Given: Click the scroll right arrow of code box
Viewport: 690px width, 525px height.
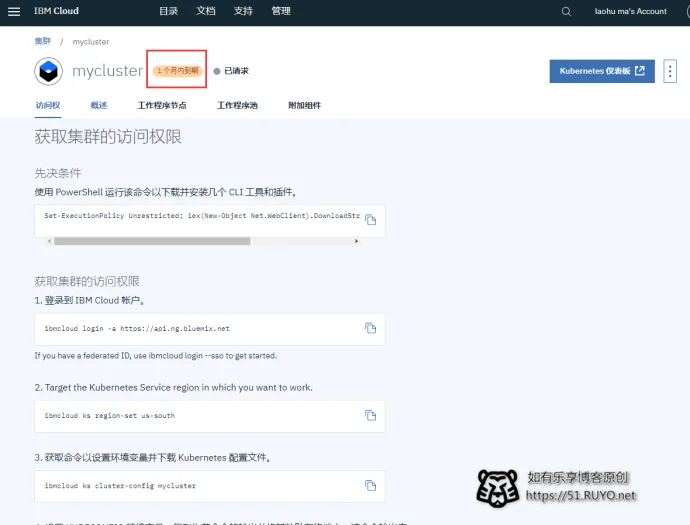Looking at the screenshot, I should coord(356,241).
